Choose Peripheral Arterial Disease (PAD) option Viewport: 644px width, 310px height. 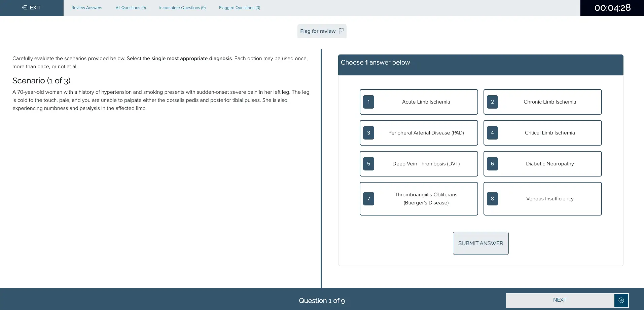(x=419, y=133)
